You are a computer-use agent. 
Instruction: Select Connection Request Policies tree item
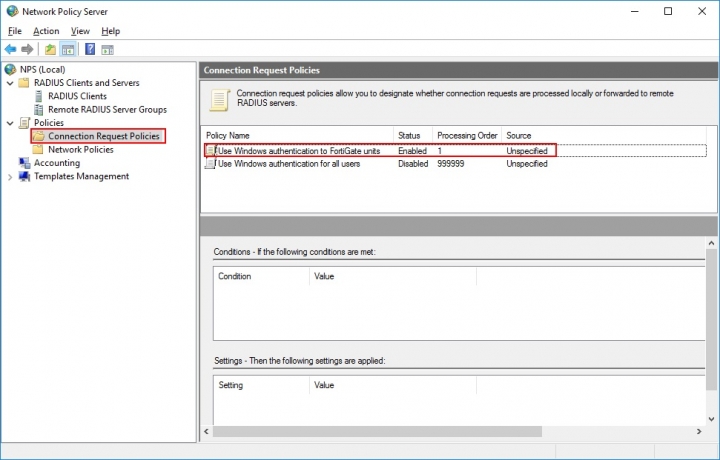coord(104,136)
